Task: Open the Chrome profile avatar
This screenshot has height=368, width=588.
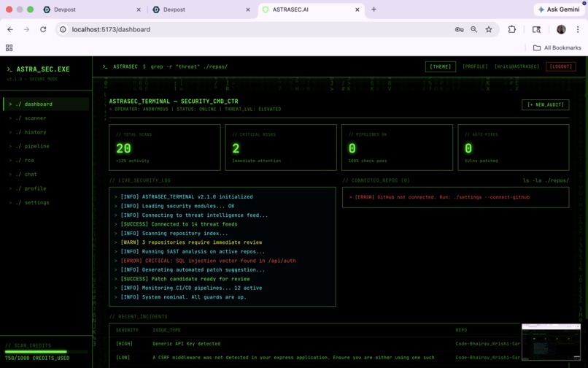Action: click(x=561, y=29)
